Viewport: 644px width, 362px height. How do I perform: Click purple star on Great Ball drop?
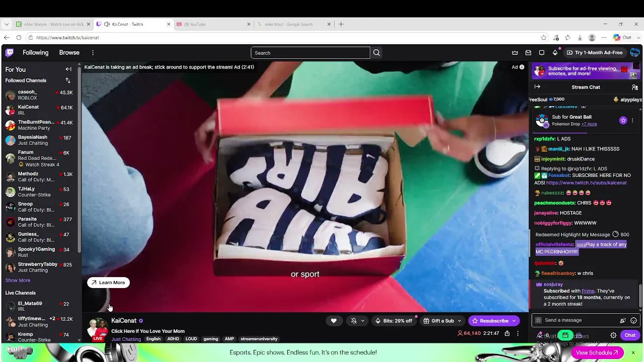(x=623, y=121)
